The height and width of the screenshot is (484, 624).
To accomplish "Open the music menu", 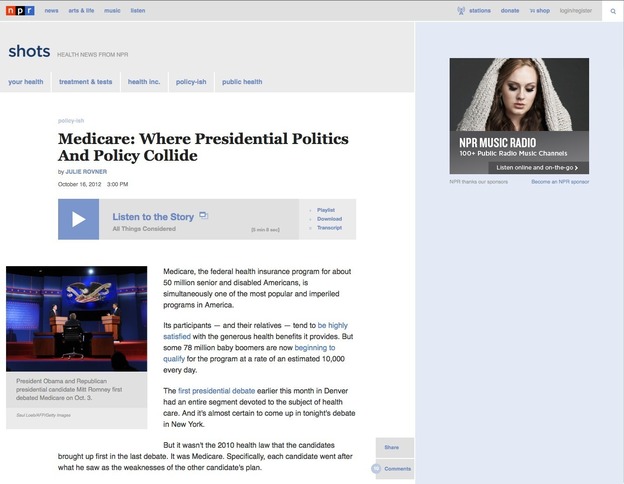I will tap(112, 11).
